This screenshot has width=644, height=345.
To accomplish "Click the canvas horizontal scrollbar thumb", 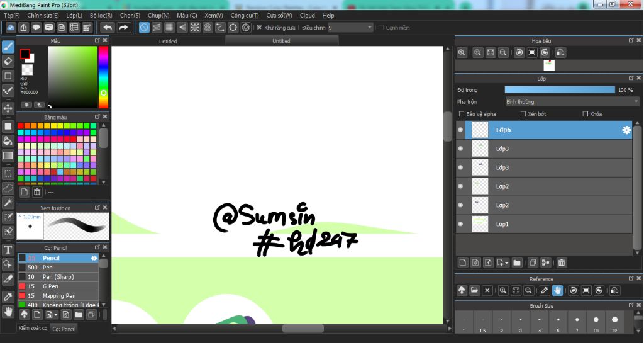I will click(x=303, y=329).
